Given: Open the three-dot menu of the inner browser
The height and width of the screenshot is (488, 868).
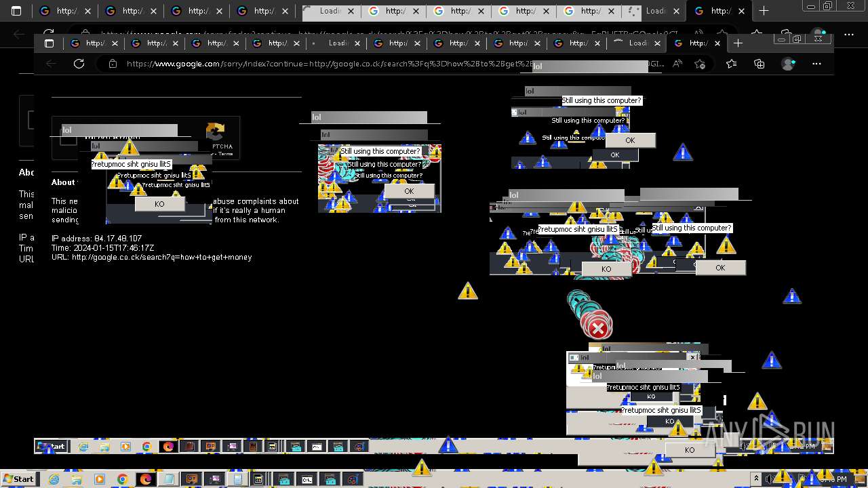Looking at the screenshot, I should [816, 64].
